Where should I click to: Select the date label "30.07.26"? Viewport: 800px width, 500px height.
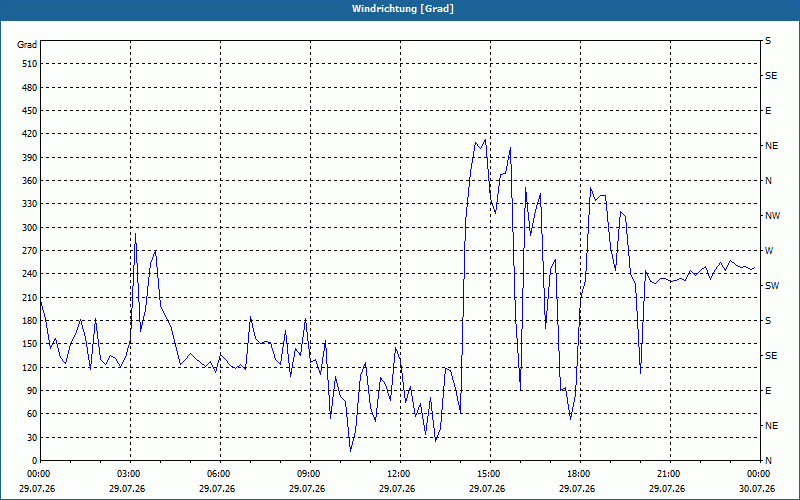(x=759, y=489)
